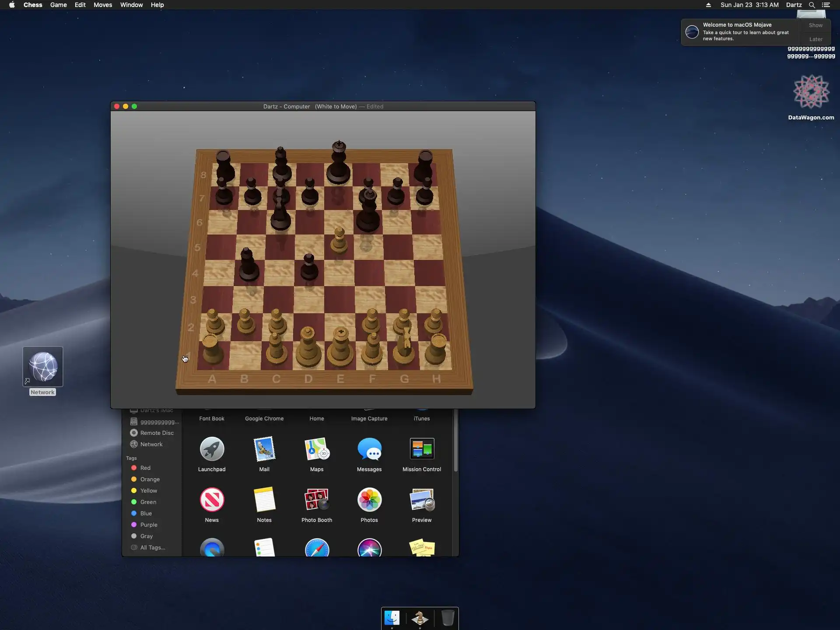This screenshot has height=630, width=840.
Task: Open Spotlight search in menu bar
Action: pos(812,5)
